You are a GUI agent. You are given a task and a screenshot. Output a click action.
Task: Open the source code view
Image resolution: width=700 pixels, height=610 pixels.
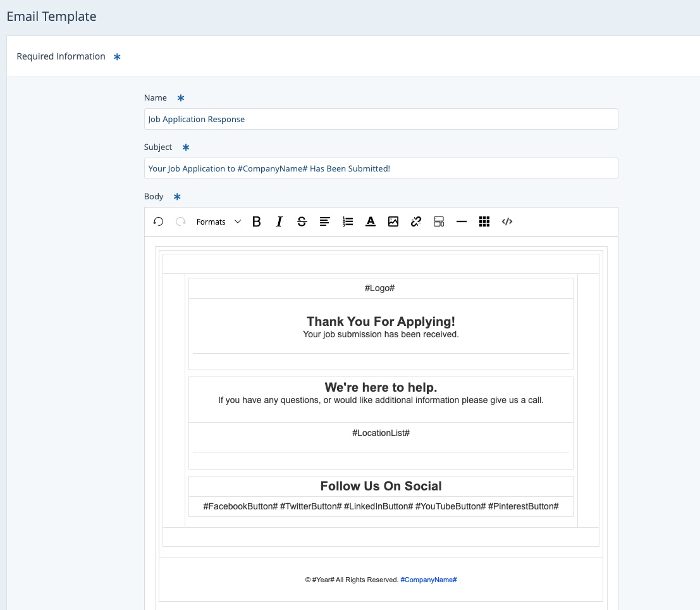[507, 221]
